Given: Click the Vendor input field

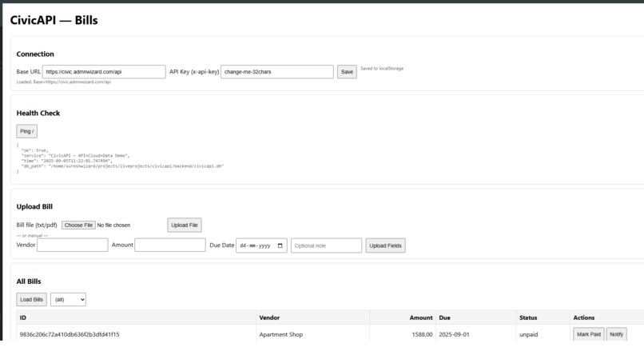Looking at the screenshot, I should click(x=72, y=245).
